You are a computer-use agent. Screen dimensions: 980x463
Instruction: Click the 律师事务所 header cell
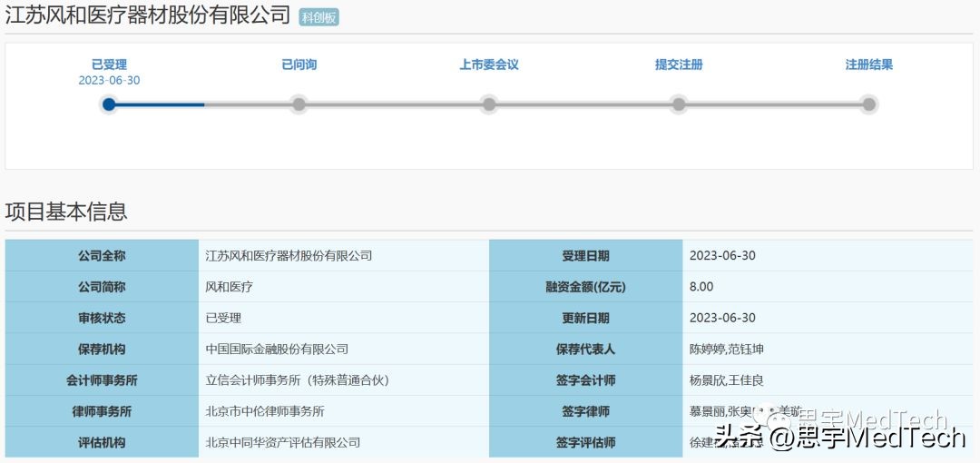(102, 411)
